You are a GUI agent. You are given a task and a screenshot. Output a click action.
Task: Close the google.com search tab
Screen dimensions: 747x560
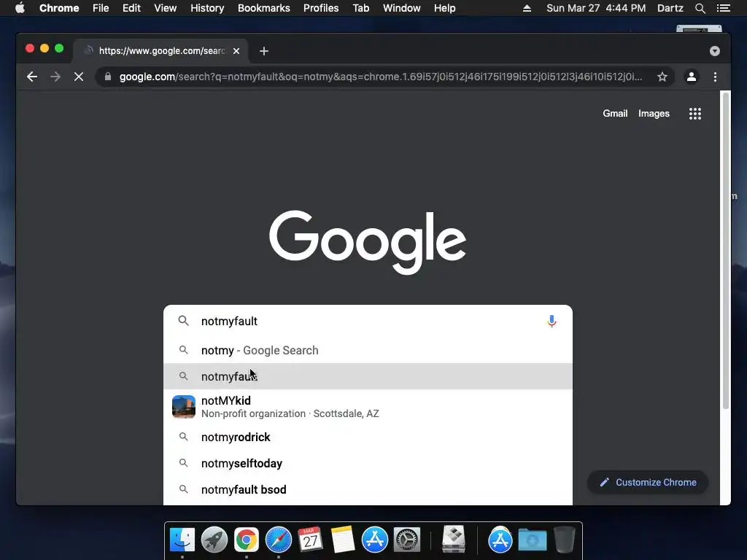pos(236,51)
